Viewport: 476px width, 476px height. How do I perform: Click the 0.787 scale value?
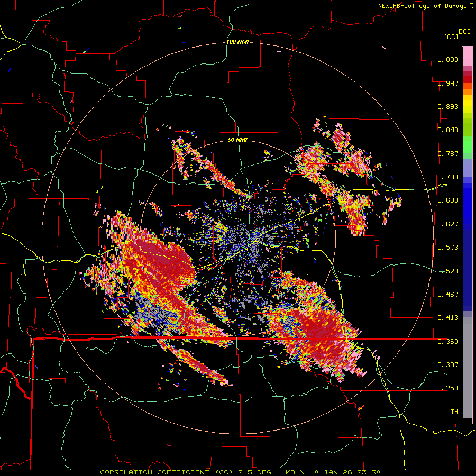tap(448, 153)
